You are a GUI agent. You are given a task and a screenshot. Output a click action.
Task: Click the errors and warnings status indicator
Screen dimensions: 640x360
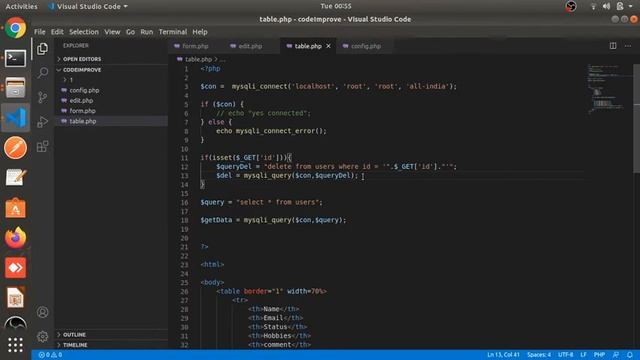coord(50,355)
